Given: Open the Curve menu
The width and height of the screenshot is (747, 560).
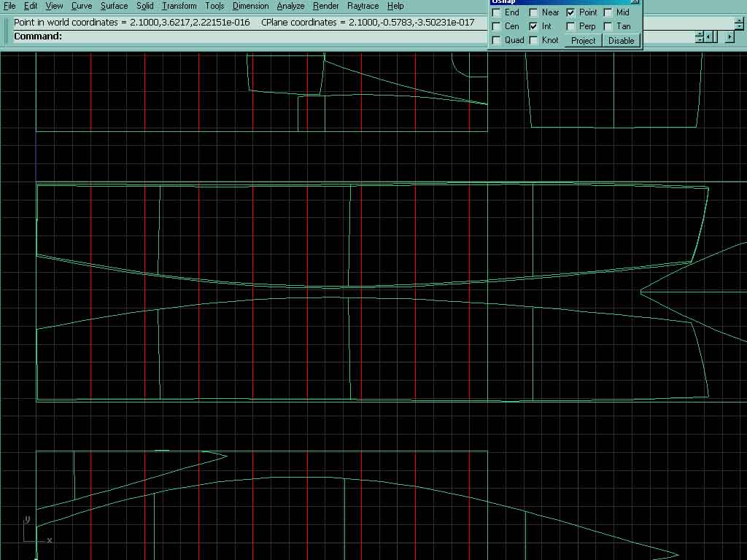Looking at the screenshot, I should coord(82,6).
